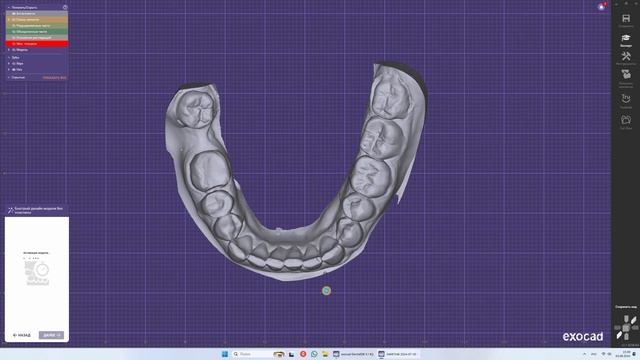This screenshot has height=360, width=640.
Task: Click the Back (Назад) button in wizard
Action: click(22, 335)
